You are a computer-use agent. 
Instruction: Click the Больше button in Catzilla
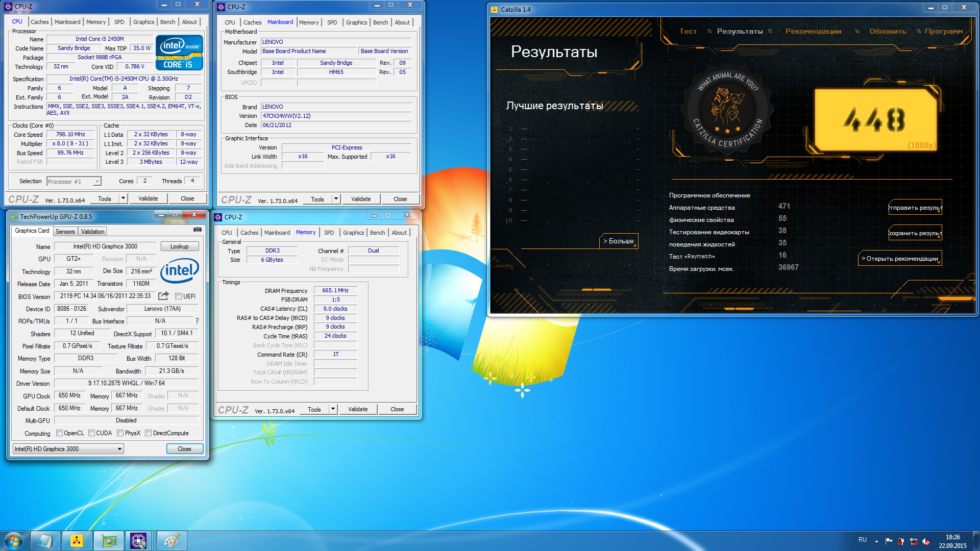pos(619,241)
